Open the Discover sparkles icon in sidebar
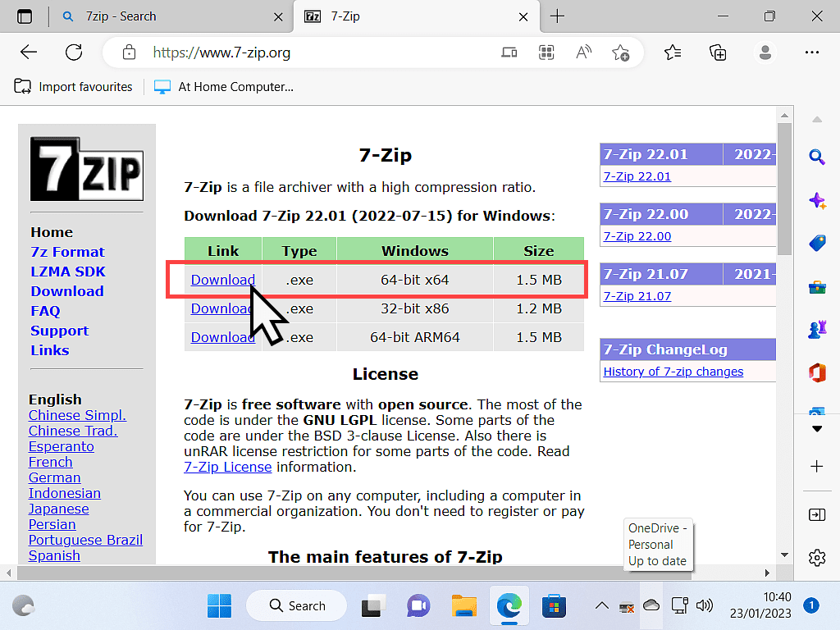 click(x=817, y=199)
